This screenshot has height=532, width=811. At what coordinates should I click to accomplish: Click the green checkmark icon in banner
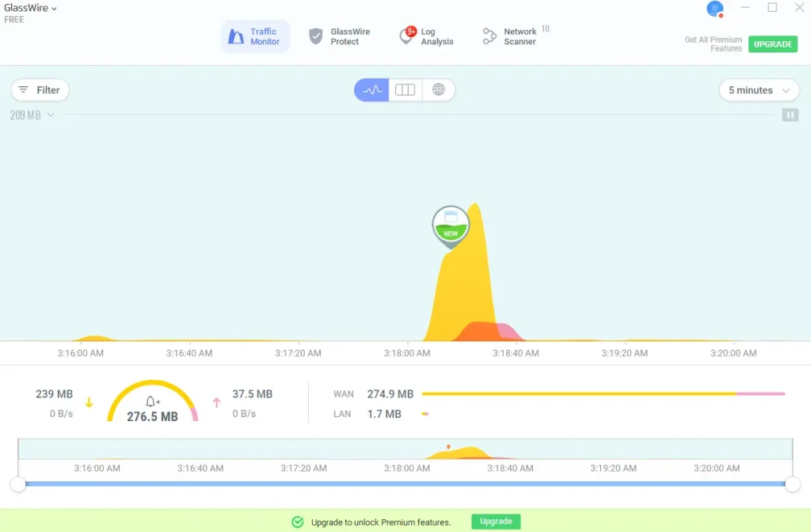298,522
